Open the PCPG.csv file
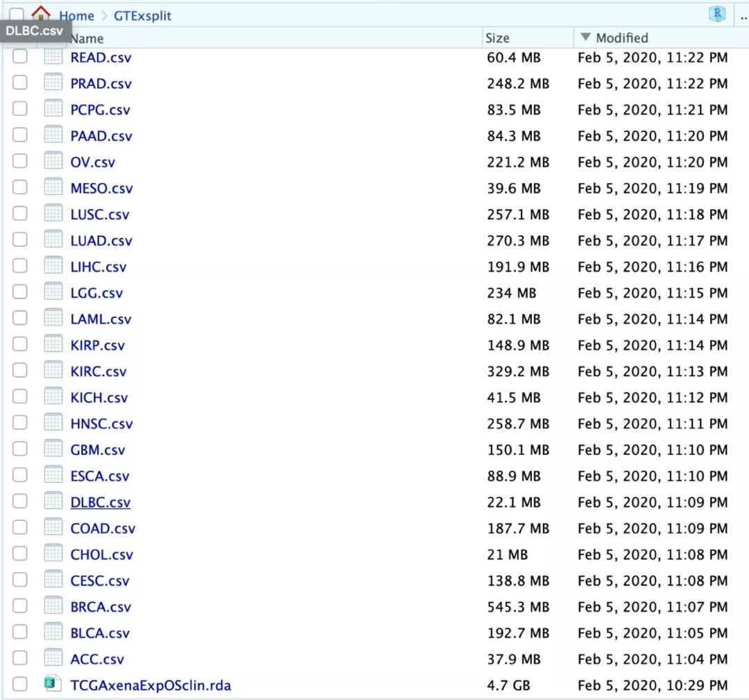The width and height of the screenshot is (749, 700). tap(101, 110)
